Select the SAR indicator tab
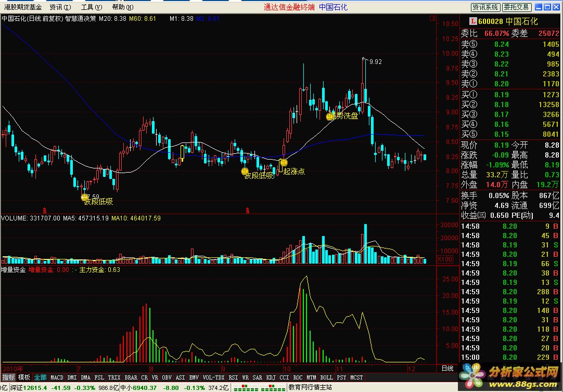Viewport: 563px width, 392px height. coord(257,377)
